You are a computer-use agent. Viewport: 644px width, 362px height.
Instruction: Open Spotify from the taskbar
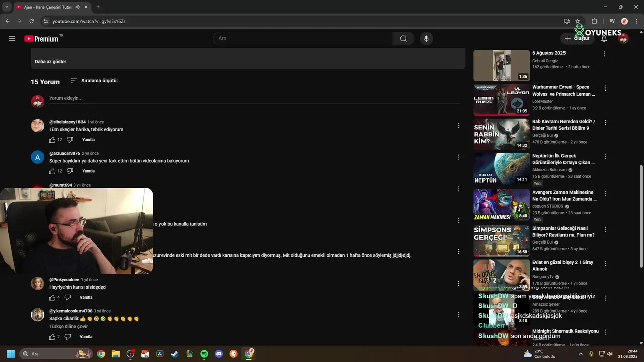pyautogui.click(x=204, y=354)
